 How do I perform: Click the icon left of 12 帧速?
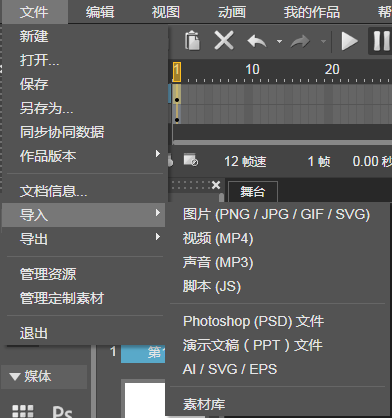pos(191,160)
